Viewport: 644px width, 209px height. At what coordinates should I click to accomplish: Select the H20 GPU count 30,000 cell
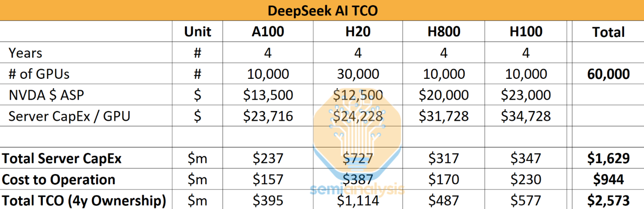pyautogui.click(x=357, y=74)
